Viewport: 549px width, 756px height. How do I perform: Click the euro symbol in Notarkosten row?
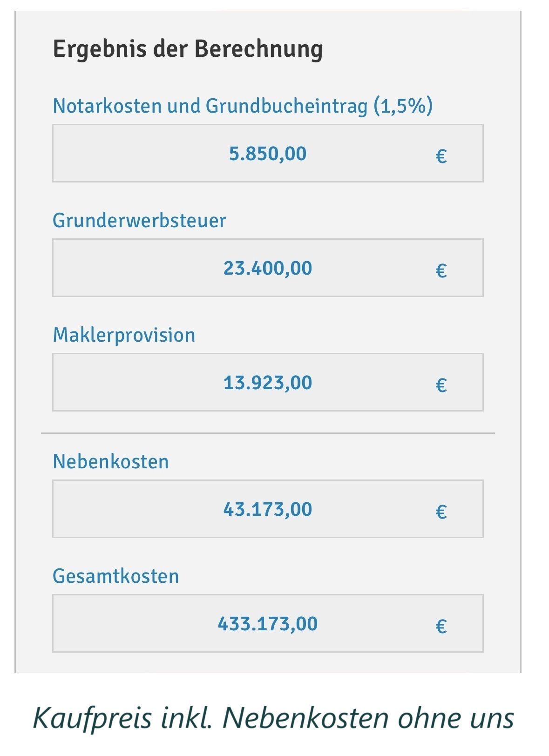tap(441, 156)
